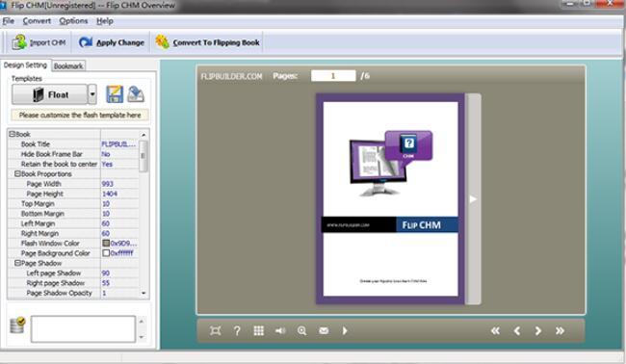Collapse the Page Shadow group
The width and height of the screenshot is (626, 364).
pyautogui.click(x=17, y=264)
